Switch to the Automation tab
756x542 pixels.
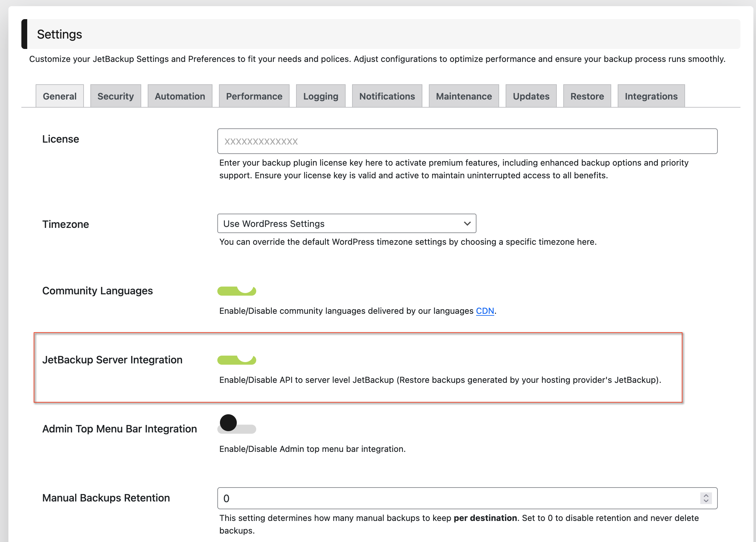click(180, 96)
